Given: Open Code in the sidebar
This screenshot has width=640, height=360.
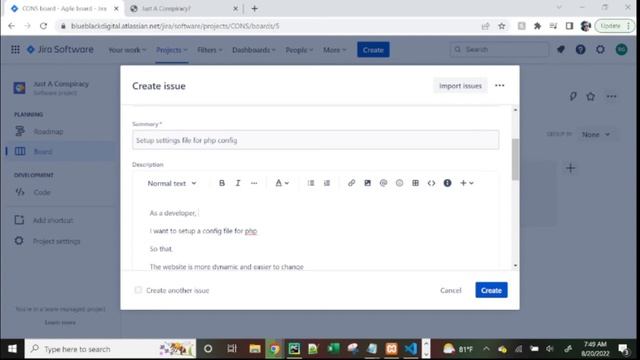Looking at the screenshot, I should (60, 192).
